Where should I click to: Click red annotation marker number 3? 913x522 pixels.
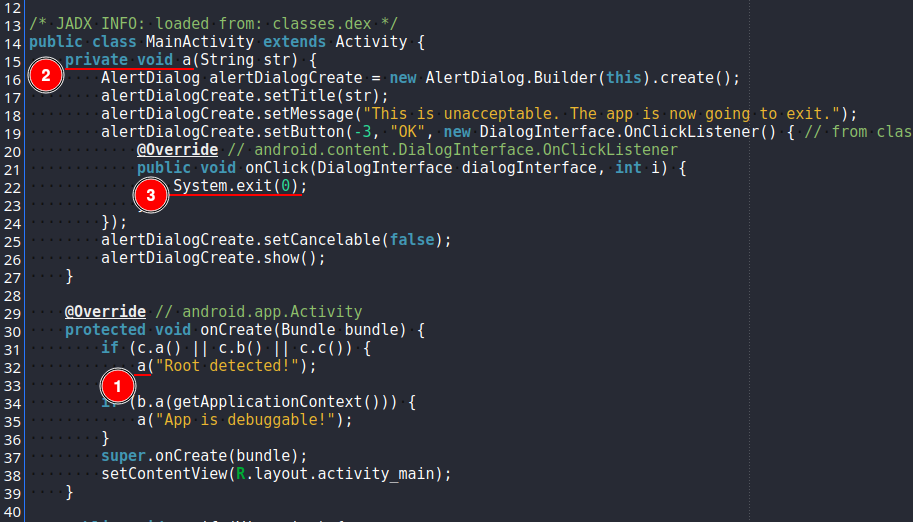click(151, 195)
